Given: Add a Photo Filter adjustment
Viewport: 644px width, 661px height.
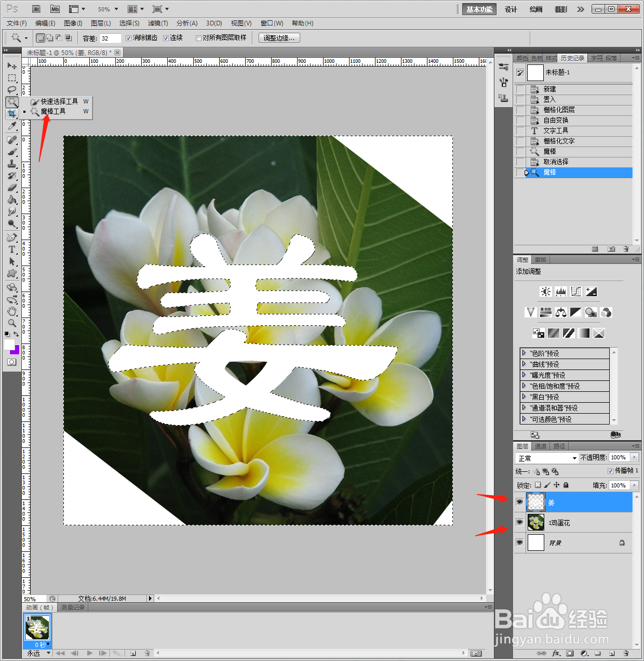Looking at the screenshot, I should point(591,312).
